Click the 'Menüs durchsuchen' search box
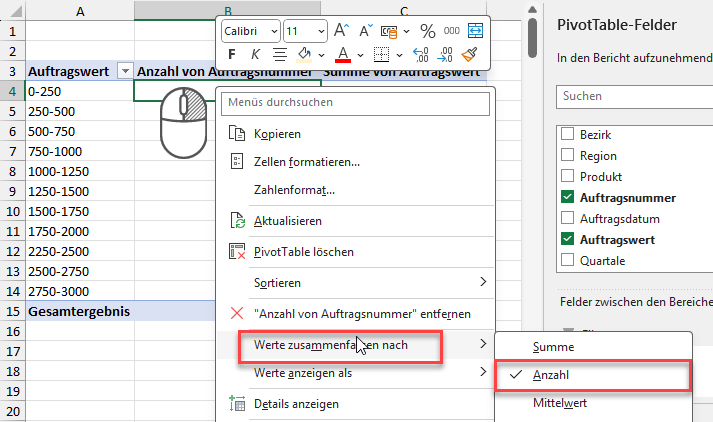 click(x=358, y=102)
